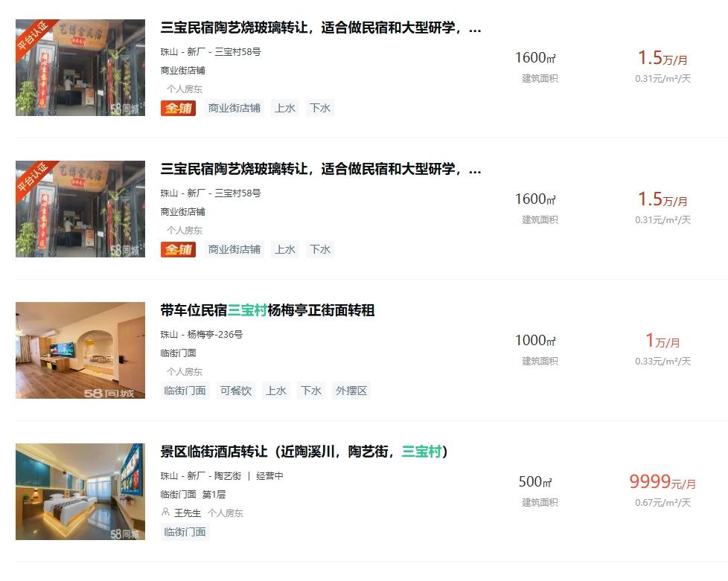Click the 9999元/月 price
This screenshot has width=728, height=581.
point(662,482)
